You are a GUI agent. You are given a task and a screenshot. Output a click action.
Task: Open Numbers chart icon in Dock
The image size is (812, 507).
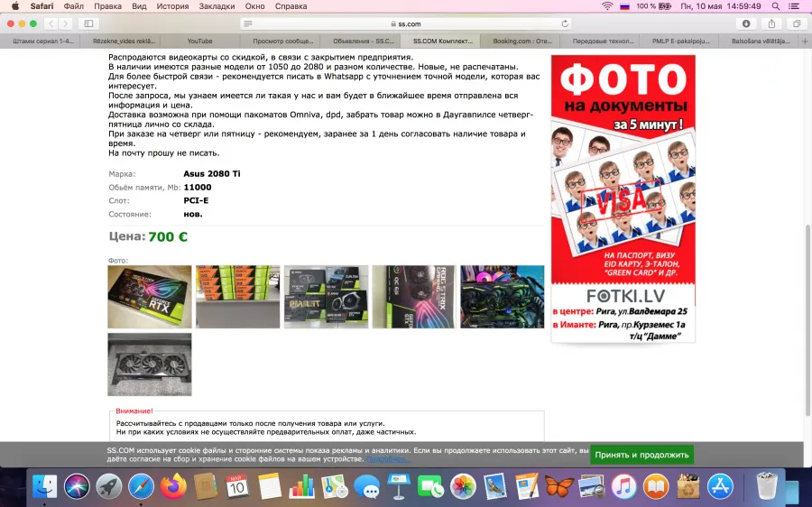(301, 487)
